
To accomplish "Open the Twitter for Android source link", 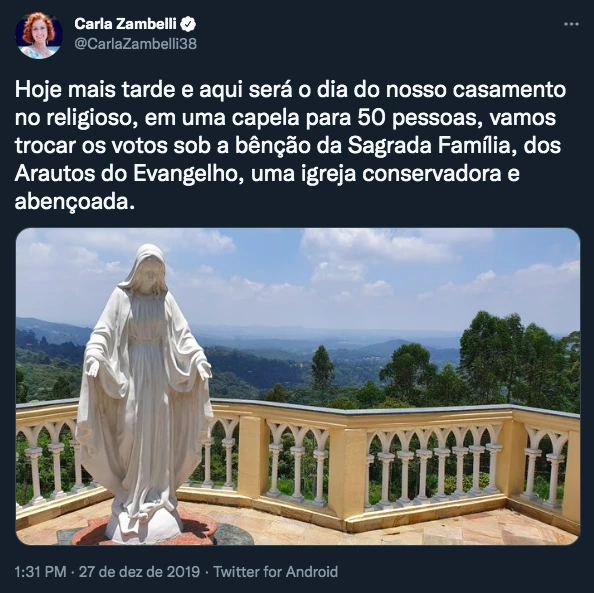I will (275, 571).
